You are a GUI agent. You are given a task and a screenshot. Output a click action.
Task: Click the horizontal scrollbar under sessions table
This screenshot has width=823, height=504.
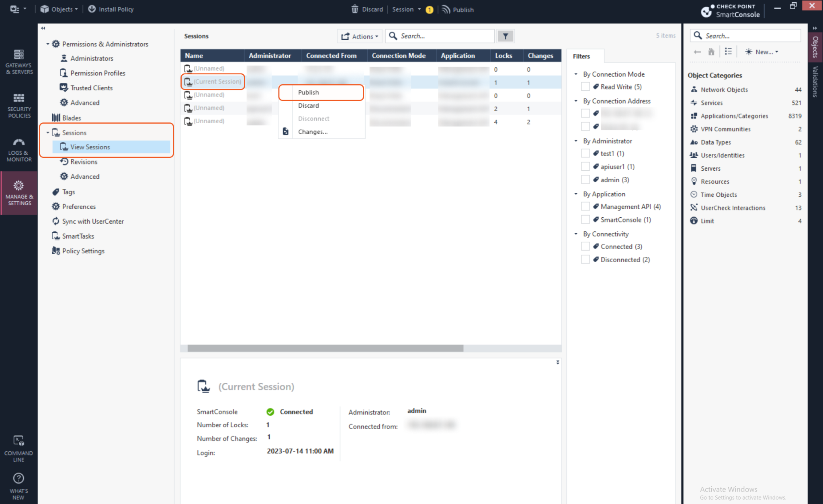point(325,348)
